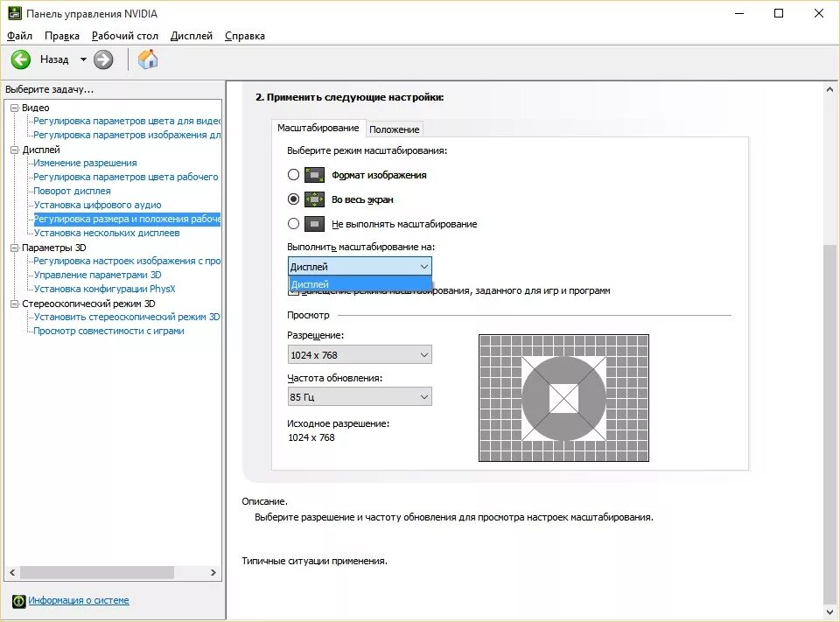
Task: Click the No scaling mode icon
Action: [314, 223]
